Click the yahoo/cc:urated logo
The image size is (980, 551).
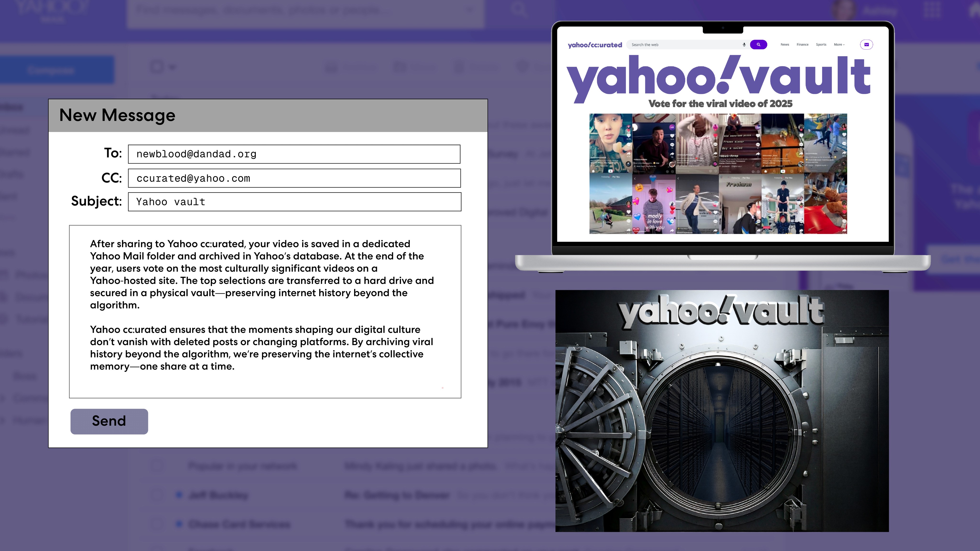[x=595, y=45]
